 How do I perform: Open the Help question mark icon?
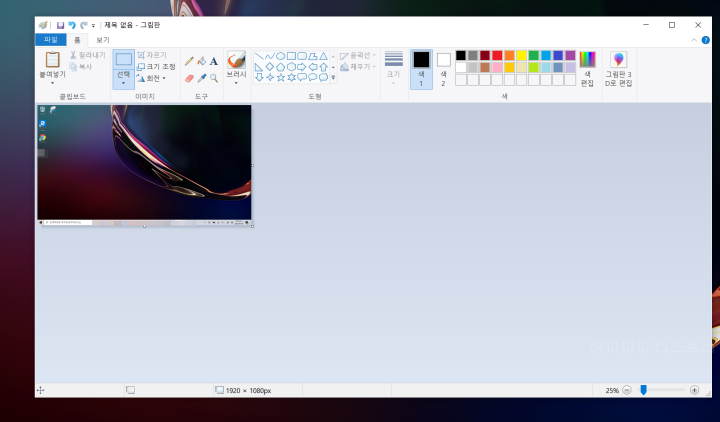pyautogui.click(x=706, y=40)
